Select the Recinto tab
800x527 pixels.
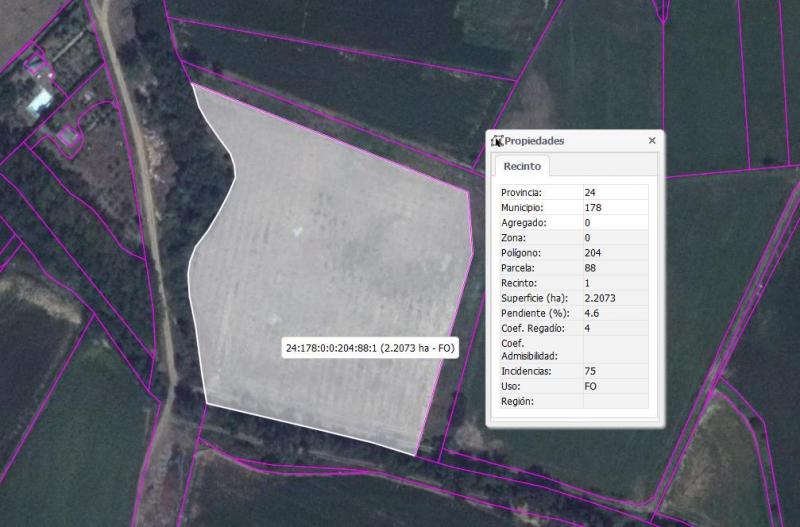522,166
